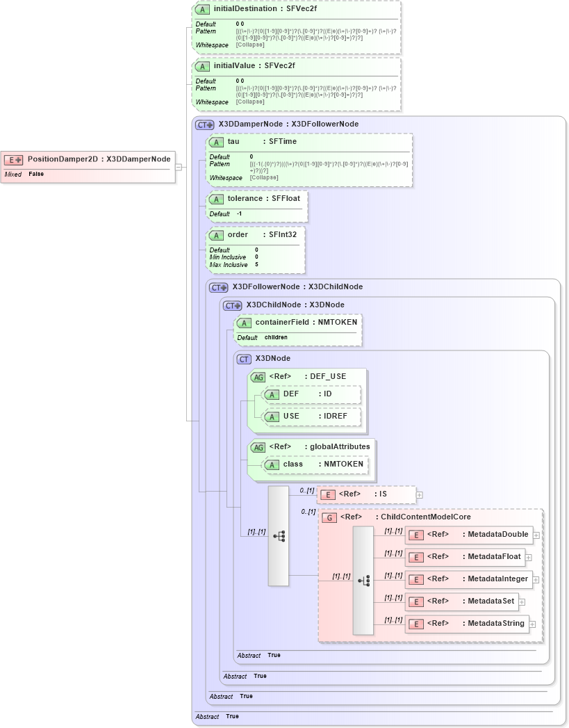Click the AG icon of globalAttributes
The height and width of the screenshot is (728, 569).
pos(258,448)
